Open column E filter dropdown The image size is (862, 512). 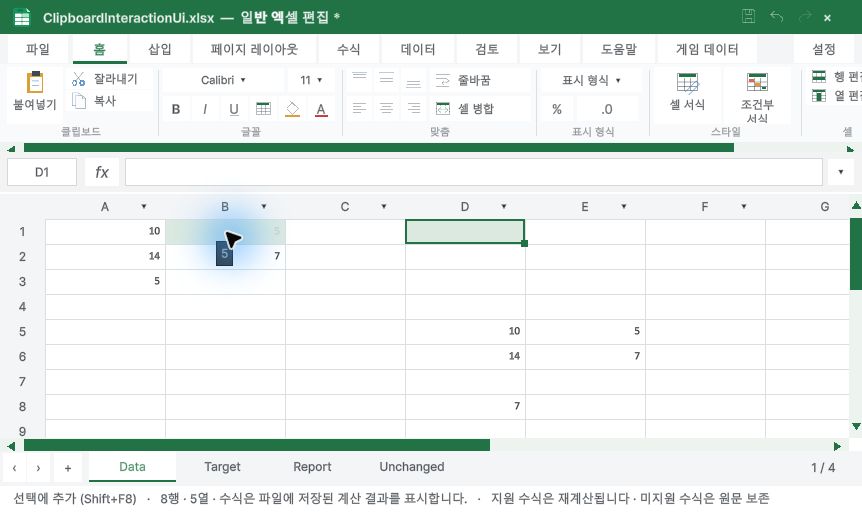[x=623, y=207]
